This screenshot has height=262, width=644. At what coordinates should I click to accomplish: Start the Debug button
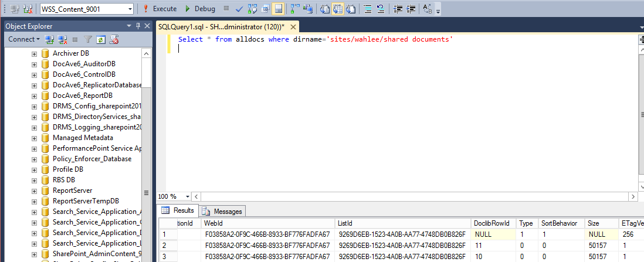pos(200,9)
